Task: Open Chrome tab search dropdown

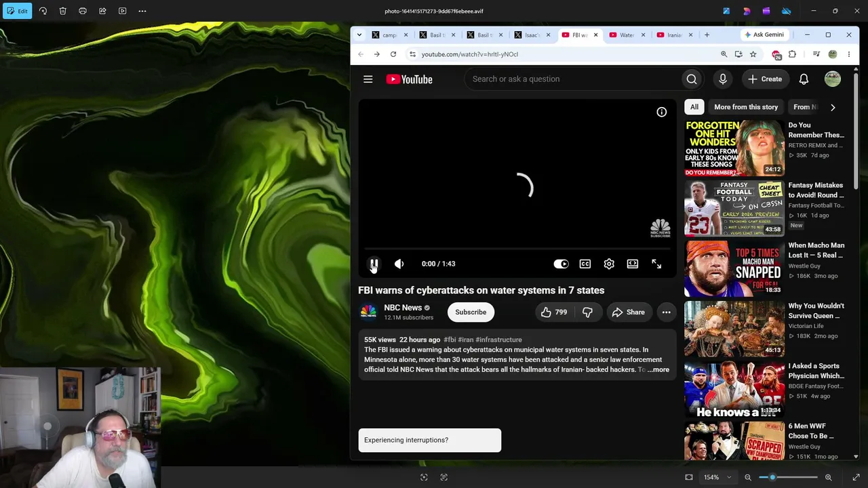Action: 359,35
